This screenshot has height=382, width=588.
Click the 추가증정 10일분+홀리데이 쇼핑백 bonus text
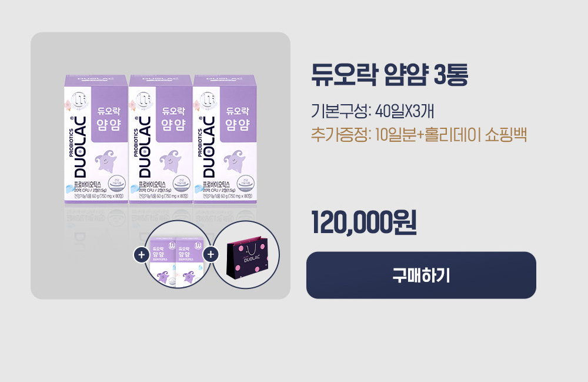point(419,134)
